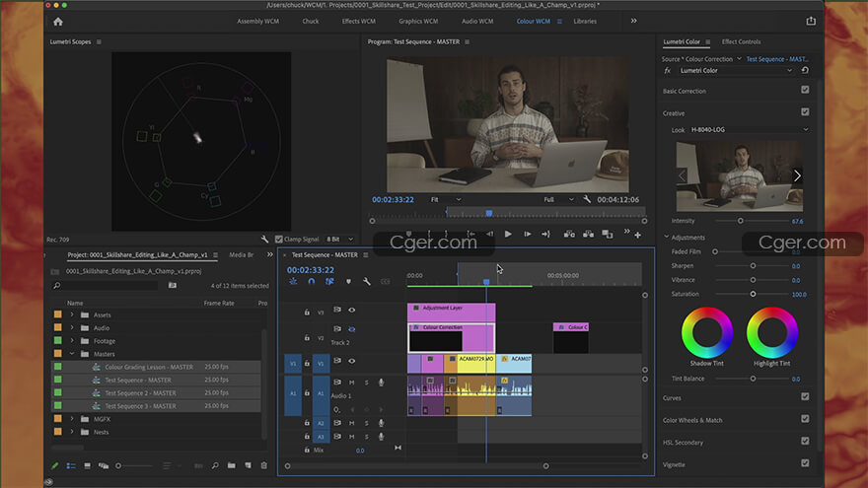Open Full playback resolution dropdown
The width and height of the screenshot is (868, 488).
point(558,199)
